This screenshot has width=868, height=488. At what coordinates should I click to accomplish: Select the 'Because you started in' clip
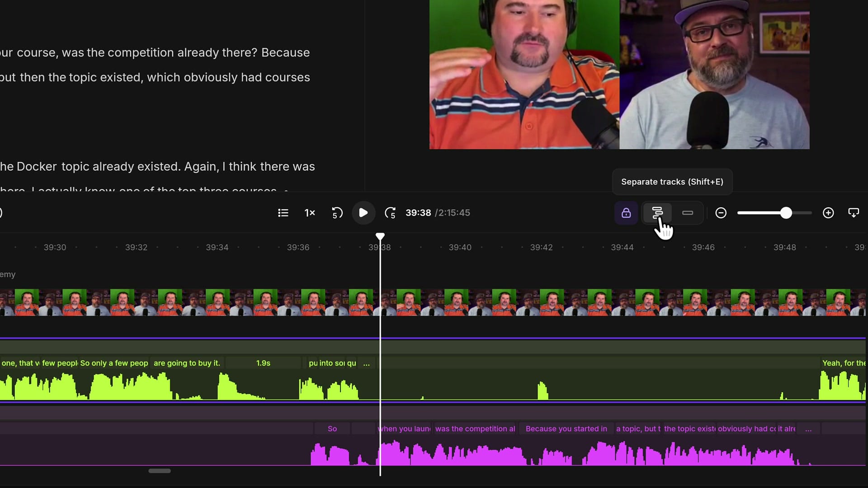point(566,429)
